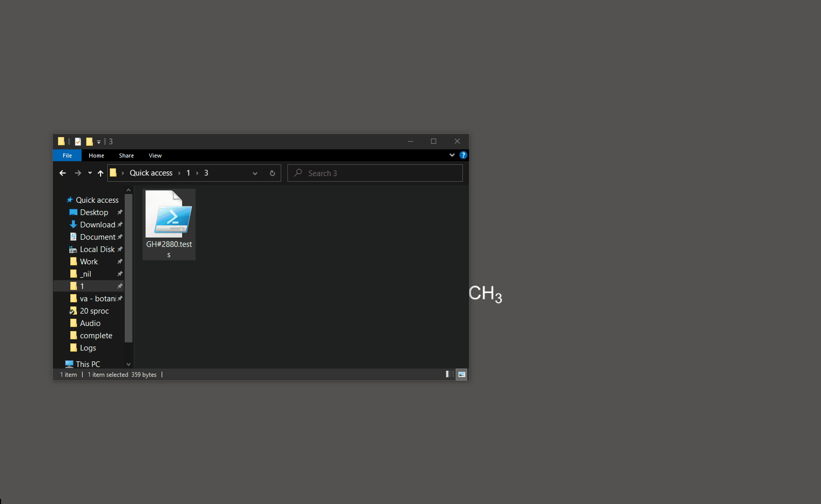Open the _nil folder in navigation pane

coord(85,274)
